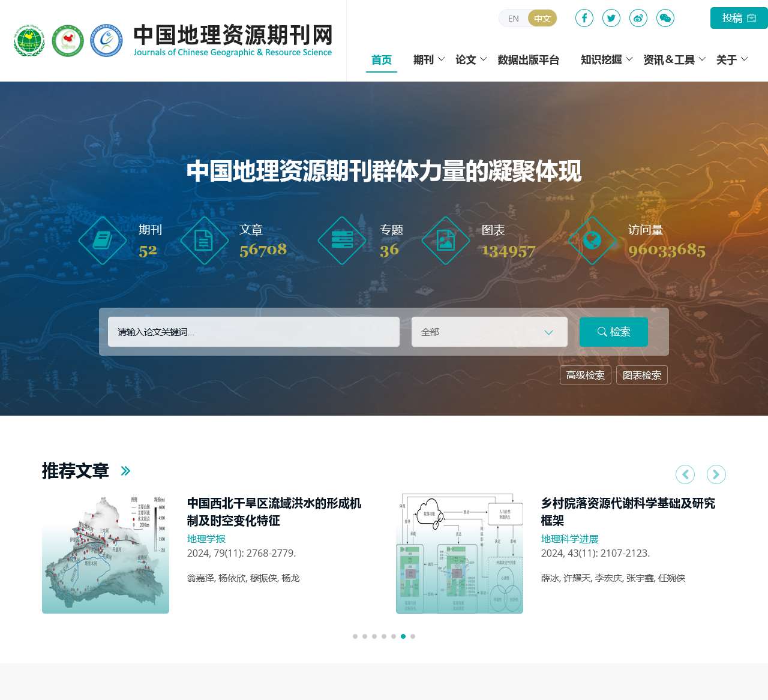This screenshot has width=768, height=700.
Task: Click the special topic count 36
Action: pyautogui.click(x=389, y=250)
